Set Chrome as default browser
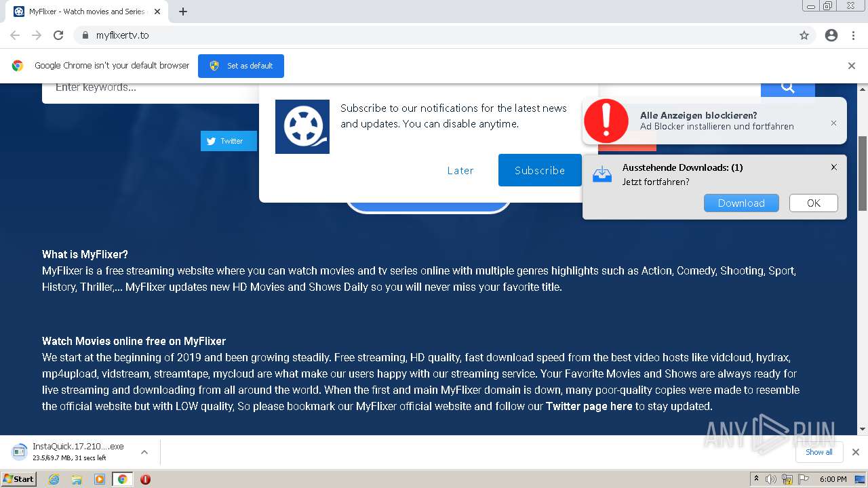 click(x=241, y=66)
